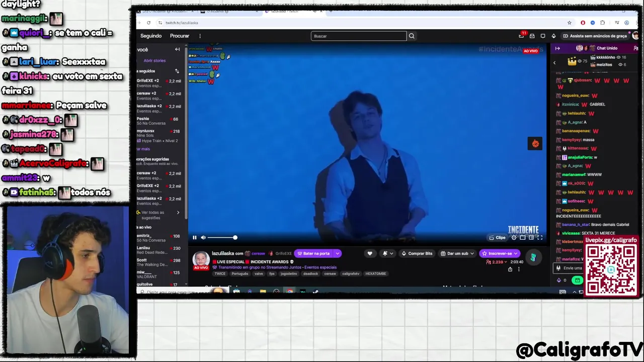Open the chat community users icon
Viewport: 644px width, 362px height.
pyautogui.click(x=636, y=48)
